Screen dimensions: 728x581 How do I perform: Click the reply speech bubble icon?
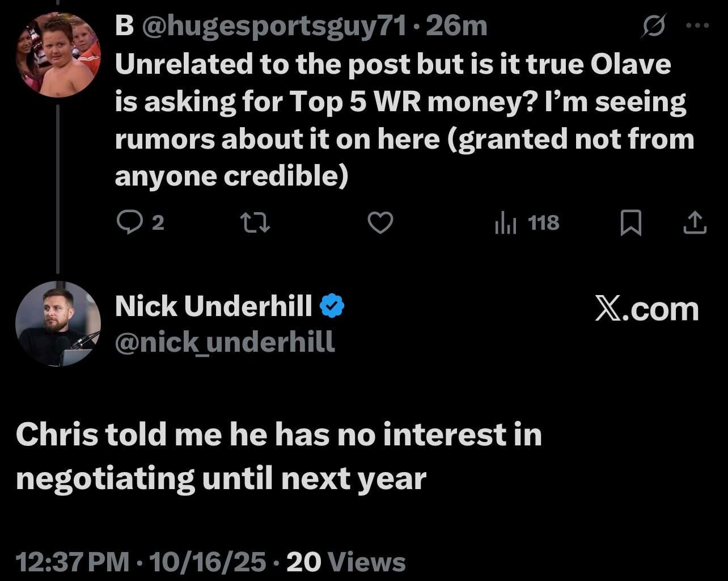129,223
